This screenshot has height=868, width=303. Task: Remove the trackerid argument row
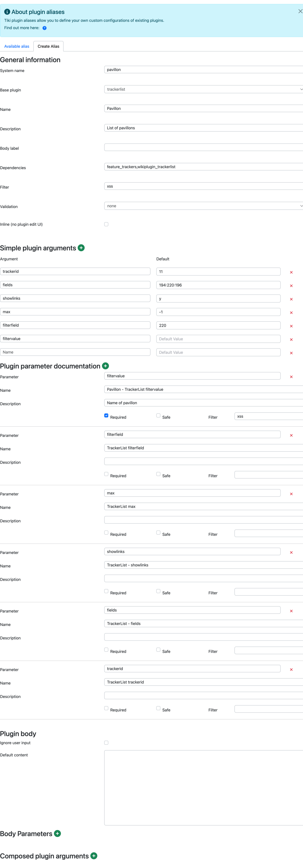[x=291, y=272]
